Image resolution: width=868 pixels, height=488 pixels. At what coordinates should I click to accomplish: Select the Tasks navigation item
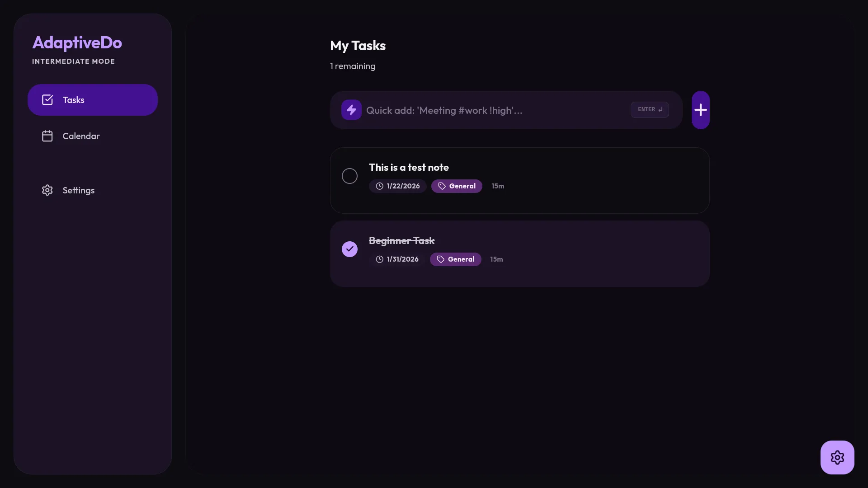point(92,100)
